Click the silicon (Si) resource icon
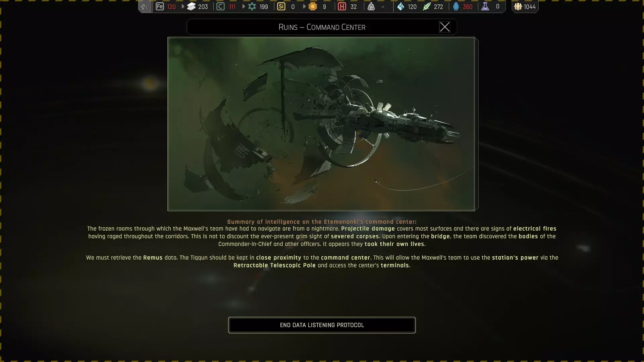 [281, 7]
